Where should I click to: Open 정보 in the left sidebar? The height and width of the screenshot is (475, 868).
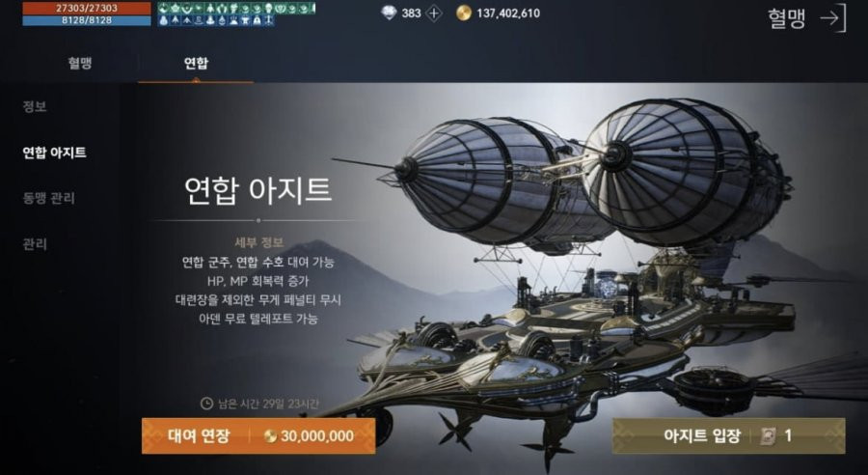(35, 106)
